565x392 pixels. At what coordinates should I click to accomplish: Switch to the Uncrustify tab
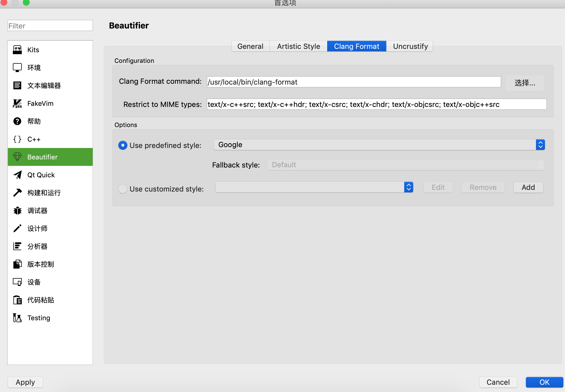tap(410, 46)
